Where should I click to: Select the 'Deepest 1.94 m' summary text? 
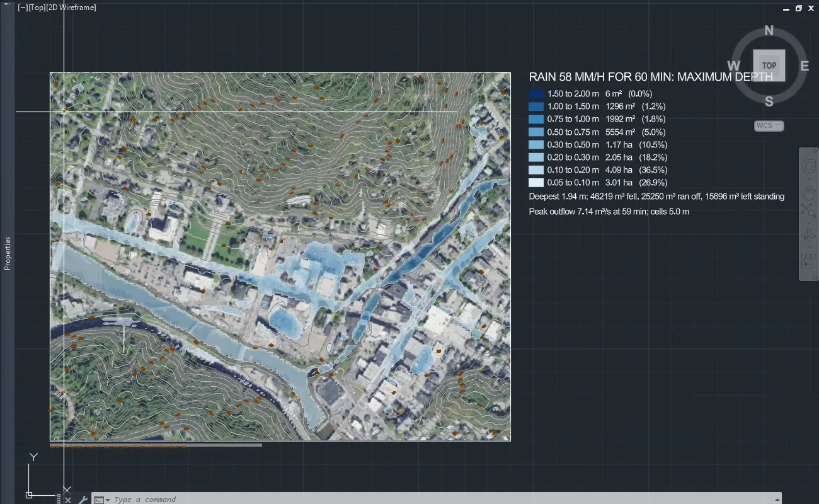[x=656, y=197]
